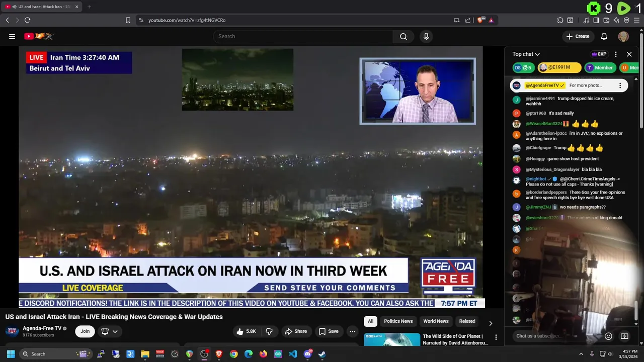
Task: Expand the Top chat mode dropdown
Action: click(x=526, y=54)
